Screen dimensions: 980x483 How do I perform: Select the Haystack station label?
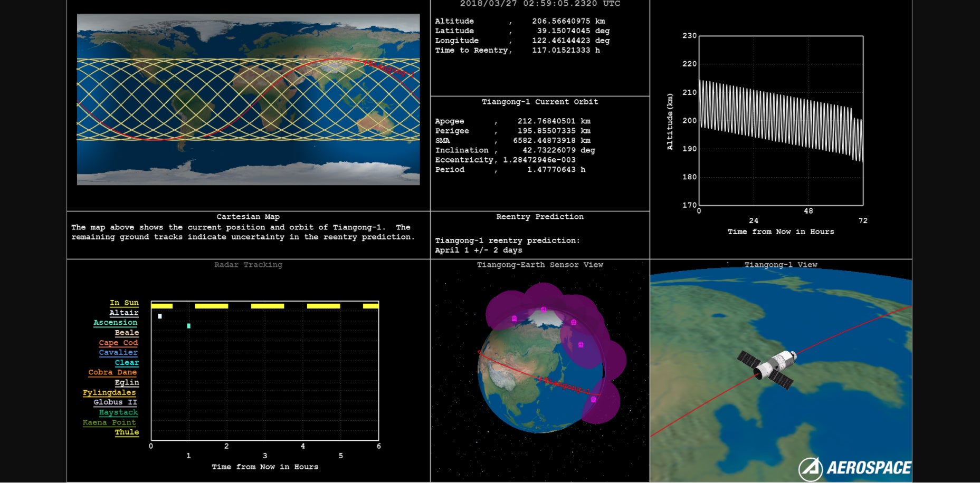point(118,412)
